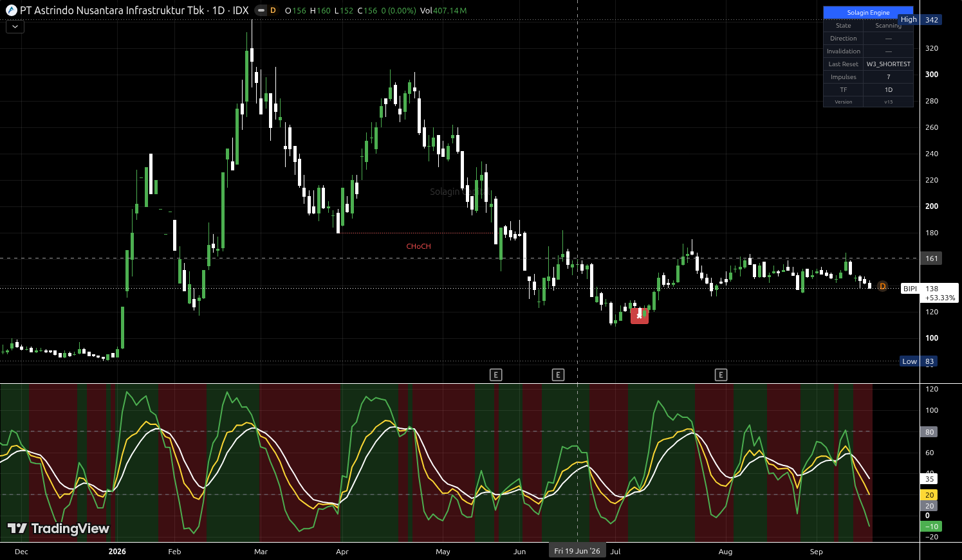Image resolution: width=962 pixels, height=560 pixels.
Task: Click the oscillator white 35 value label
Action: [929, 479]
